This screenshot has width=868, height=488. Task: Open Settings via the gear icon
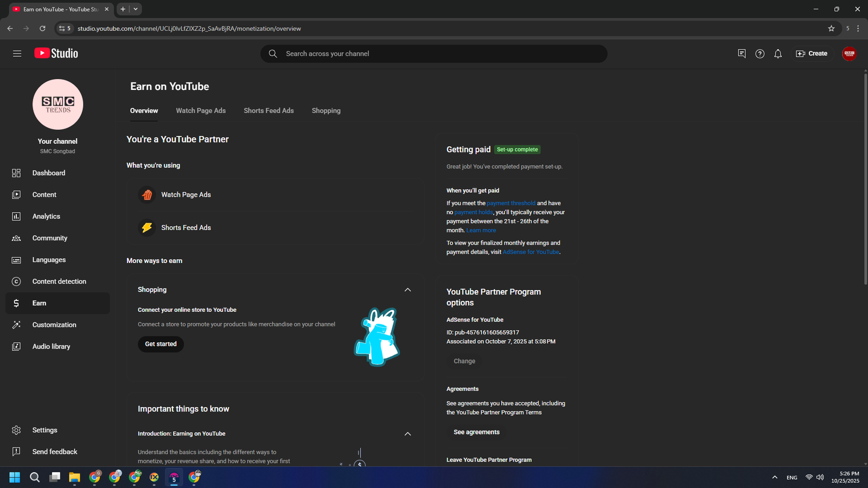pos(16,430)
